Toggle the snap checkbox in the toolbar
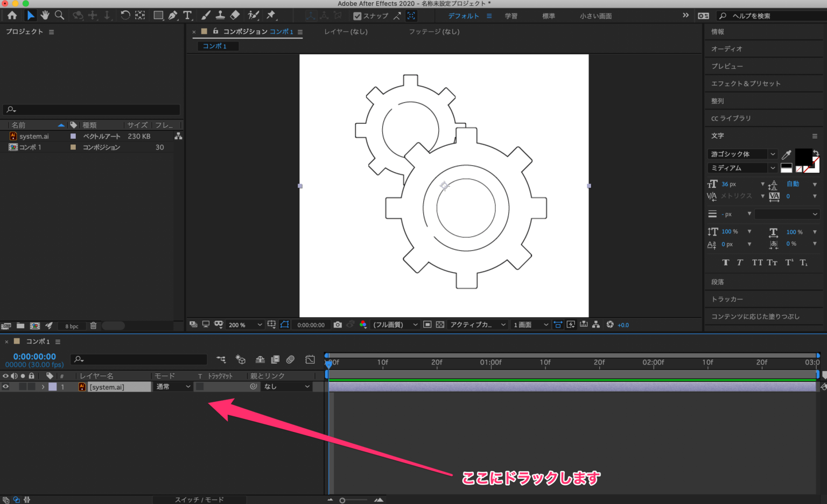This screenshot has width=827, height=504. click(358, 16)
